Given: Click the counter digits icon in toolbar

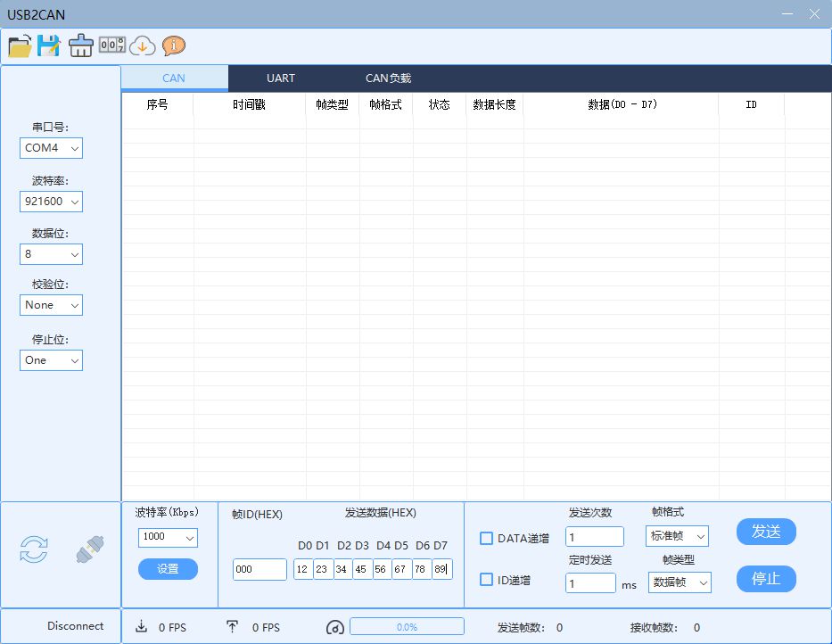Looking at the screenshot, I should [x=111, y=45].
